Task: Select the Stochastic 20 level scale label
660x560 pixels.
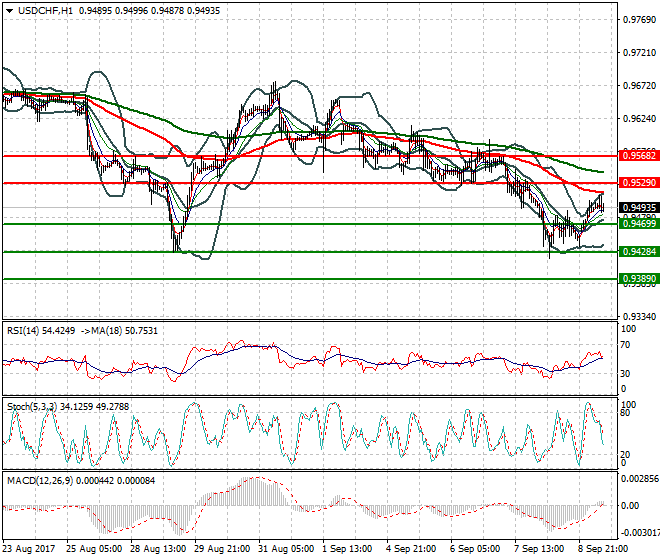Action: pyautogui.click(x=625, y=455)
